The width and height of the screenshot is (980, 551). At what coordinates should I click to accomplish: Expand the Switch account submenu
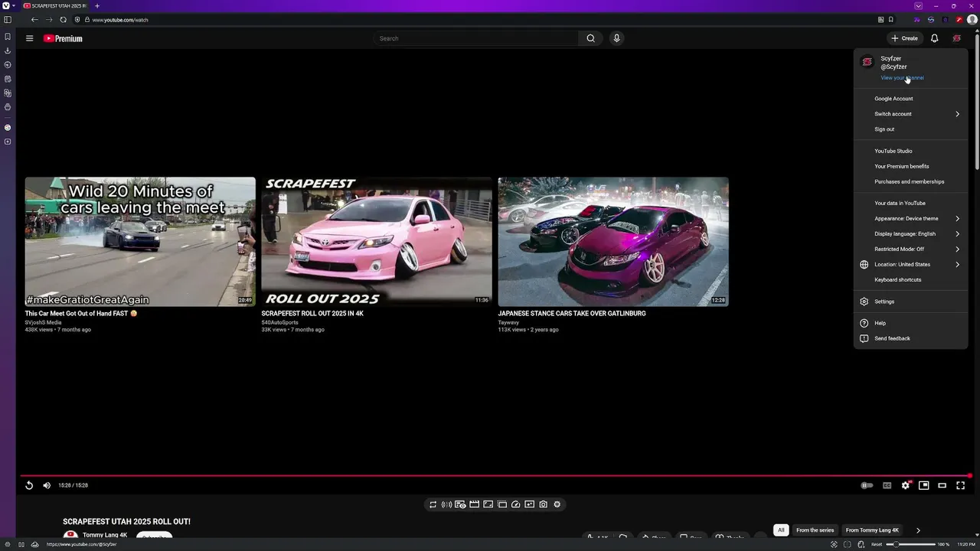click(x=911, y=114)
